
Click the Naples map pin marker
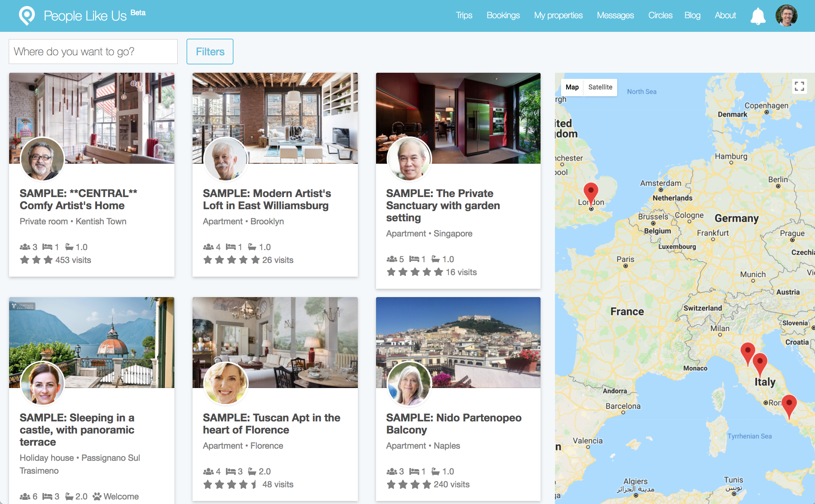coord(789,404)
